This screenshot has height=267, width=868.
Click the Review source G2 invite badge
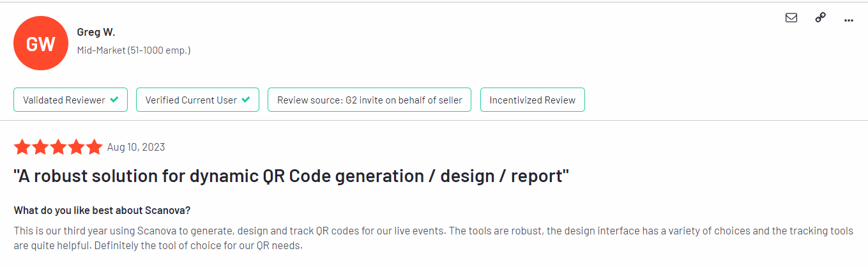(x=369, y=100)
